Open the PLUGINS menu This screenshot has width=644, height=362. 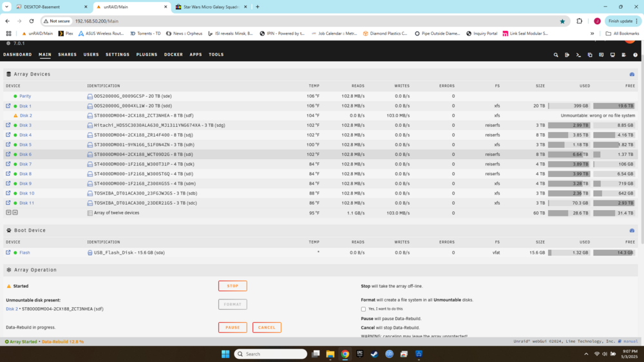point(147,55)
